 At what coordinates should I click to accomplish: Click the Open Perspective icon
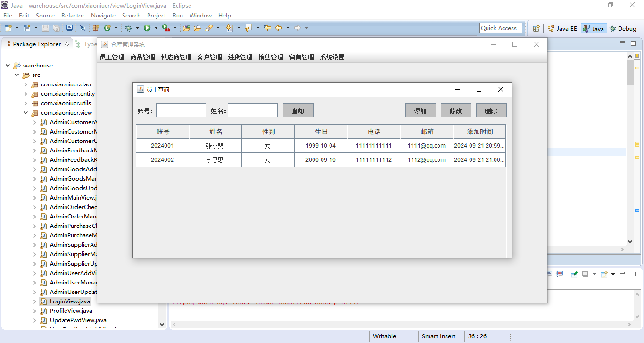536,28
